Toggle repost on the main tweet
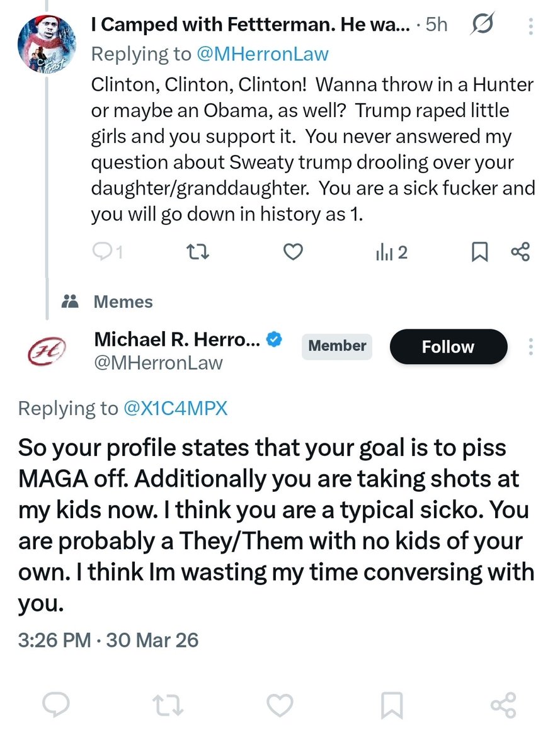The height and width of the screenshot is (755, 560). tap(168, 705)
